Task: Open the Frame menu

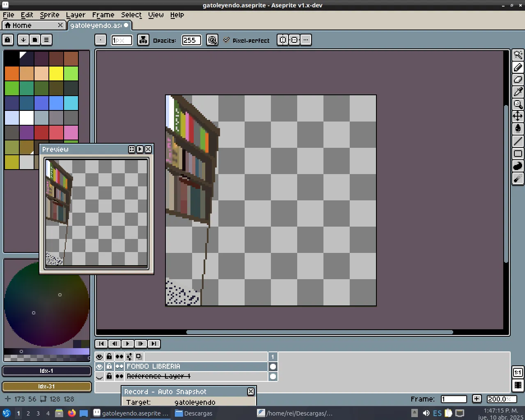Action: (x=103, y=15)
